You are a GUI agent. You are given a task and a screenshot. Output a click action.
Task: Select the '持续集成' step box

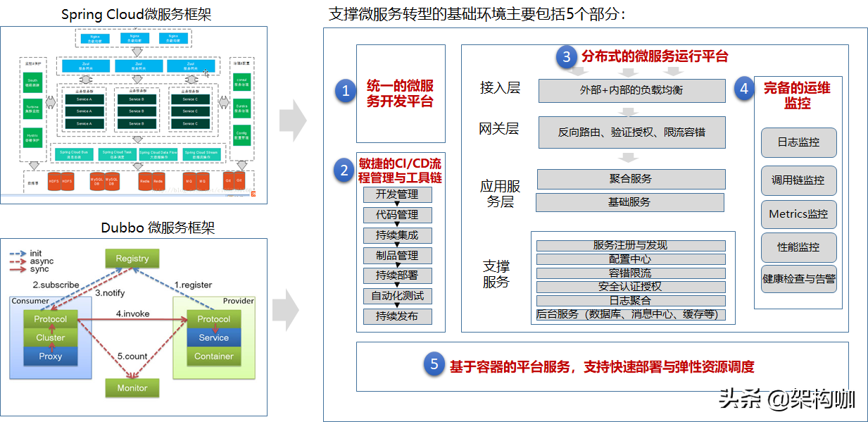397,235
